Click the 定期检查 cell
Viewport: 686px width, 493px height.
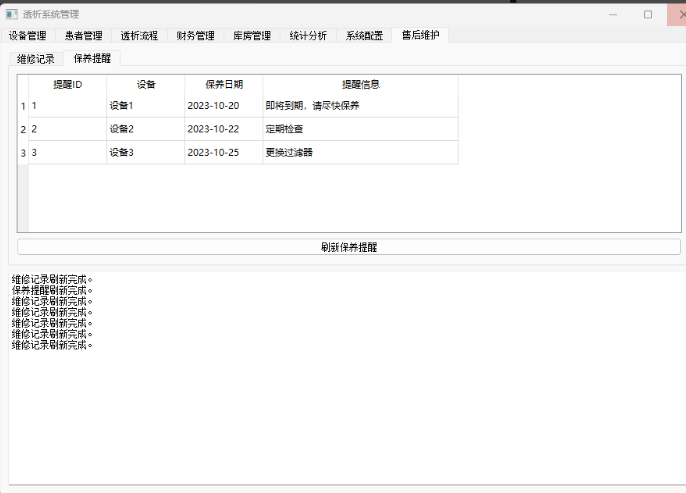tap(360, 129)
